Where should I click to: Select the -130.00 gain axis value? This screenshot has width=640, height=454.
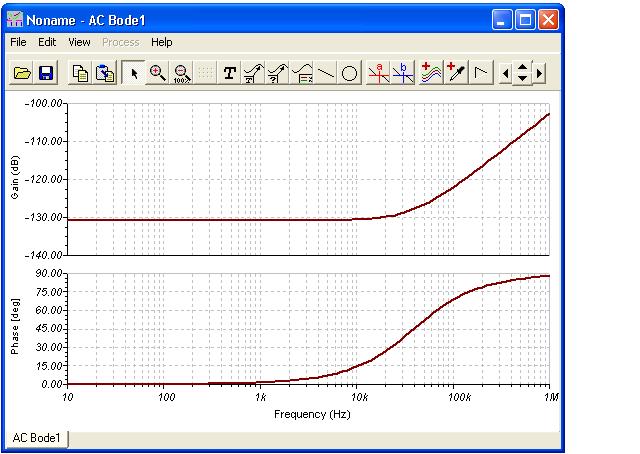[x=44, y=217]
